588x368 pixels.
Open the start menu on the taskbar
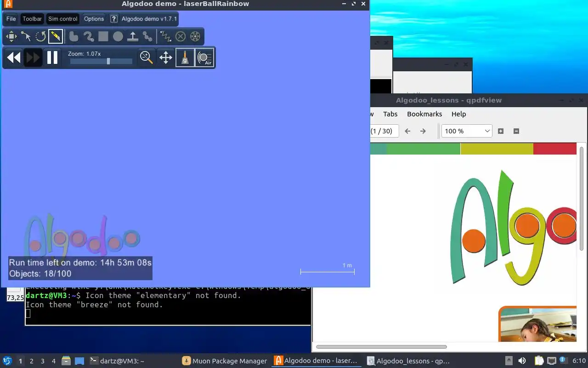pyautogui.click(x=7, y=361)
